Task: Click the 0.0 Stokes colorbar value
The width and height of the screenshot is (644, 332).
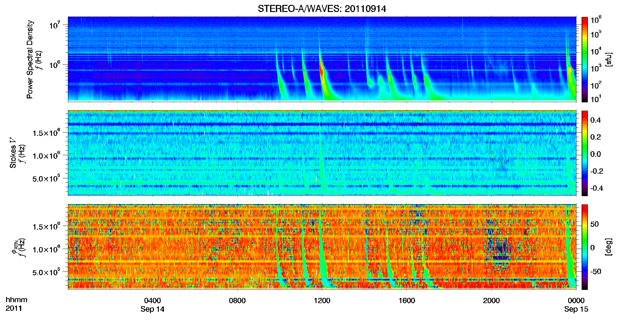Action: click(x=595, y=154)
